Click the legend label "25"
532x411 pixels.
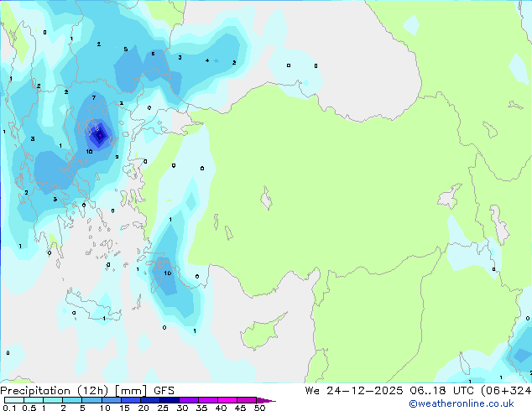(x=163, y=408)
